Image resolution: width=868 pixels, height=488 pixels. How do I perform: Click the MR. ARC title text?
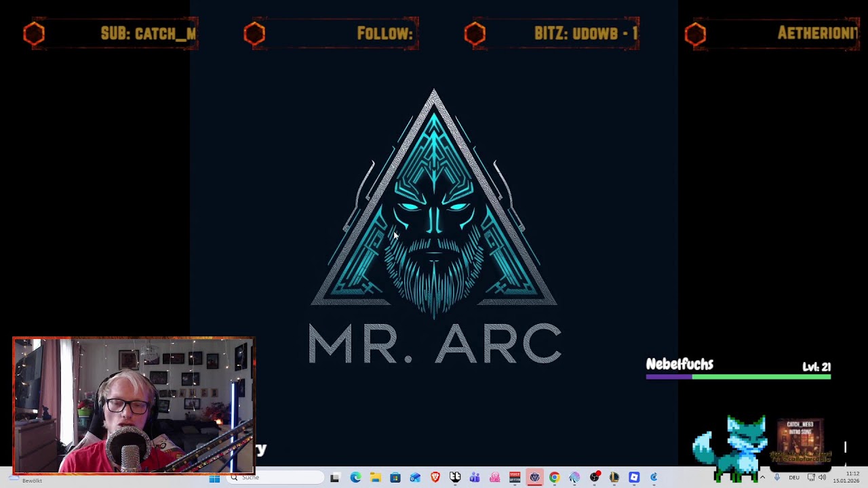[x=435, y=344]
